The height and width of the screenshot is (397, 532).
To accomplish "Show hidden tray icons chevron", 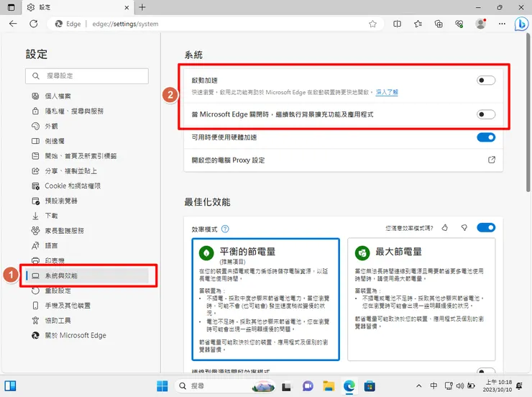I will point(419,385).
